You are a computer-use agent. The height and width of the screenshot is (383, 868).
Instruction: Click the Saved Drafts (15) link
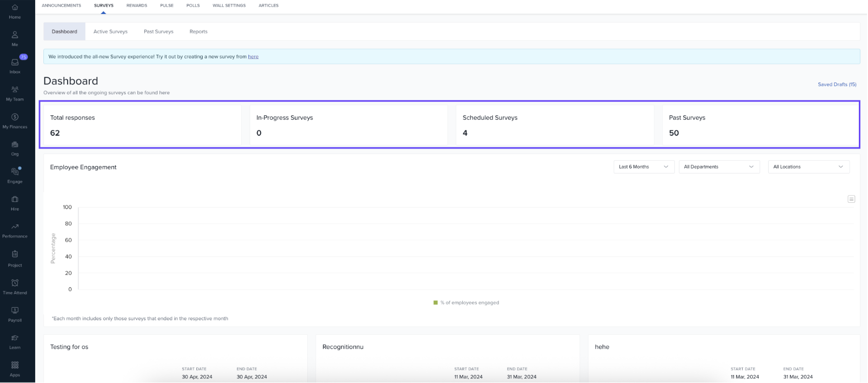tap(837, 85)
